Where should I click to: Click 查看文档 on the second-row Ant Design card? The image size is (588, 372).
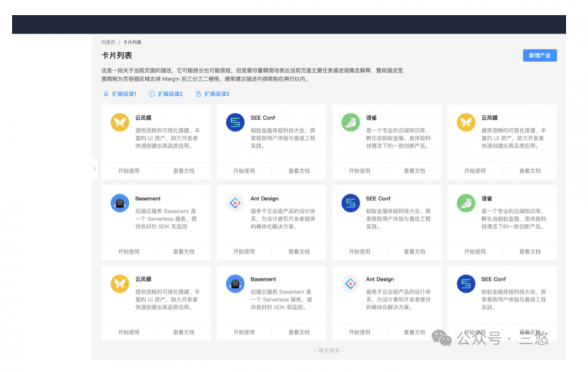tap(299, 252)
